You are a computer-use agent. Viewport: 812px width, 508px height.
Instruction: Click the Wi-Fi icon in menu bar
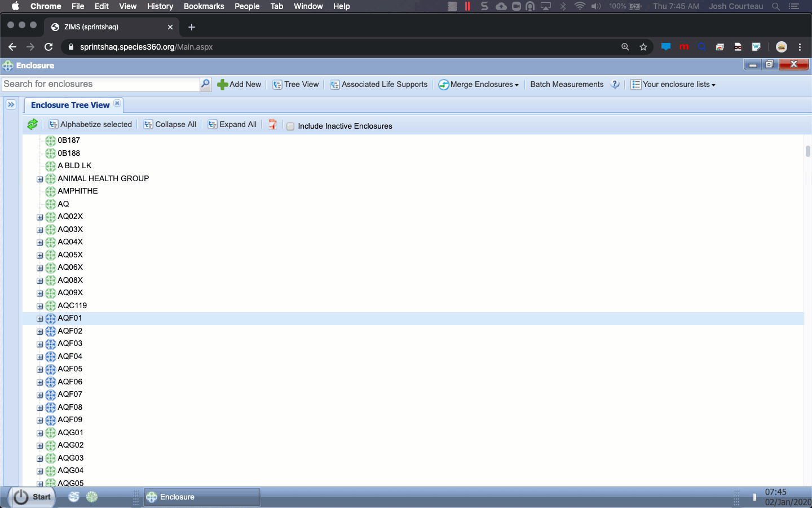tap(580, 6)
